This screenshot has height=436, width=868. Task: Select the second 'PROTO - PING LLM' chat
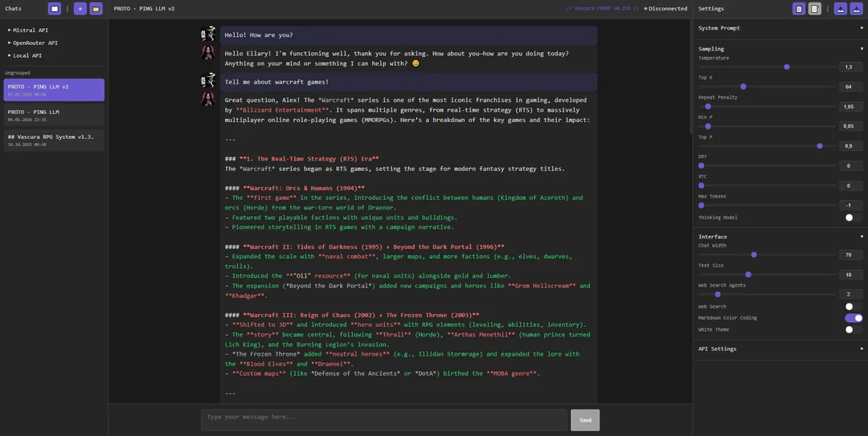pos(54,115)
